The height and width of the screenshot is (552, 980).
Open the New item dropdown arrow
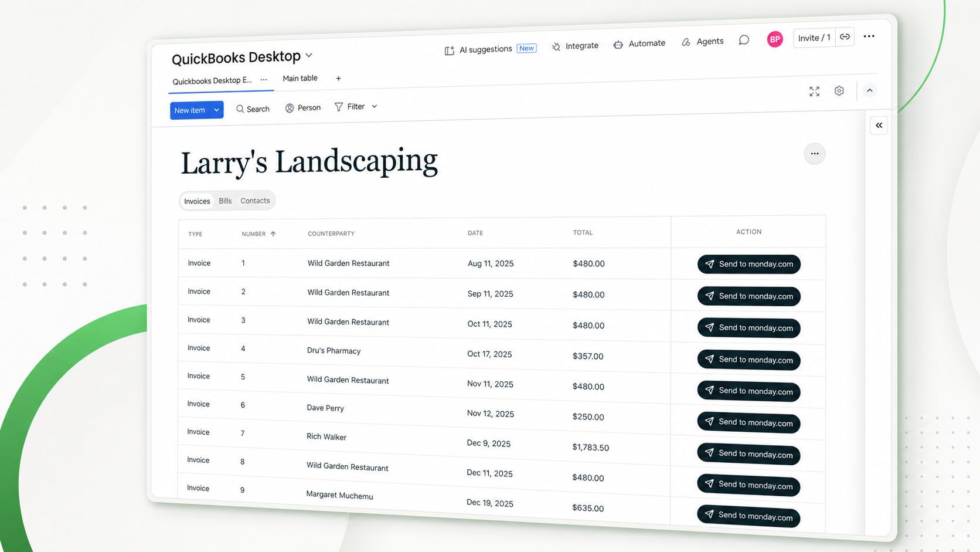216,110
